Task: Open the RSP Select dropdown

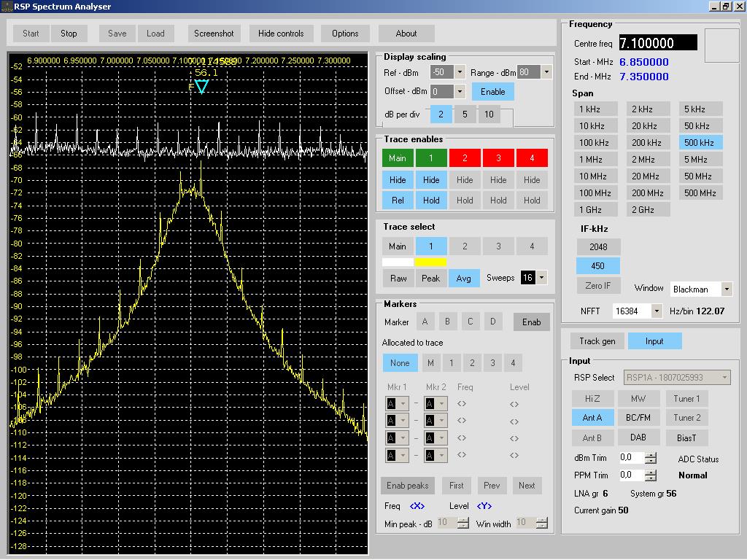Action: tap(677, 378)
